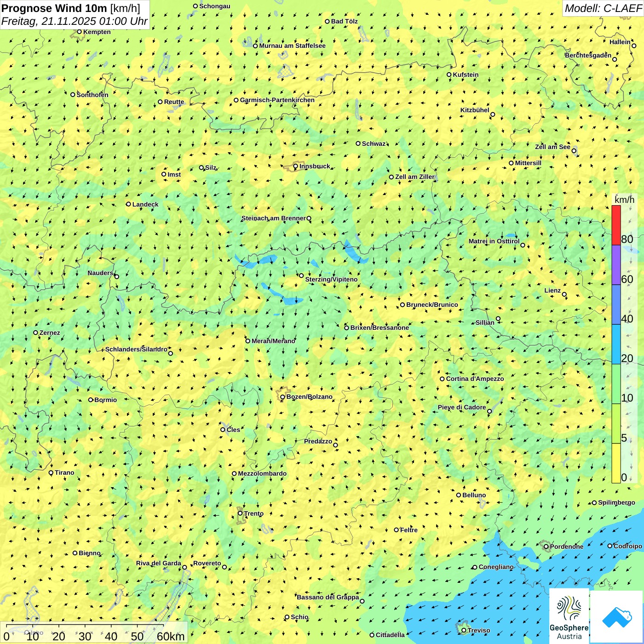Click the 'km/h' legend heading
The height and width of the screenshot is (644, 644).
624,200
